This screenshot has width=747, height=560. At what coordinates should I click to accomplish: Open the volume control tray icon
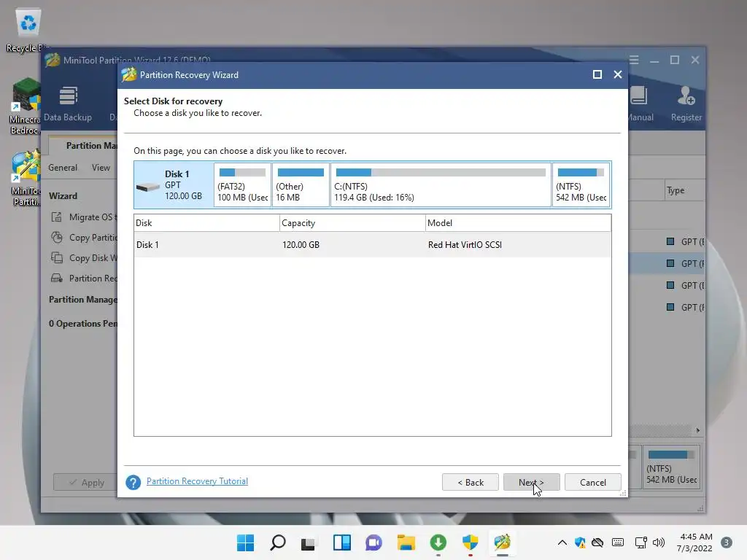point(659,542)
